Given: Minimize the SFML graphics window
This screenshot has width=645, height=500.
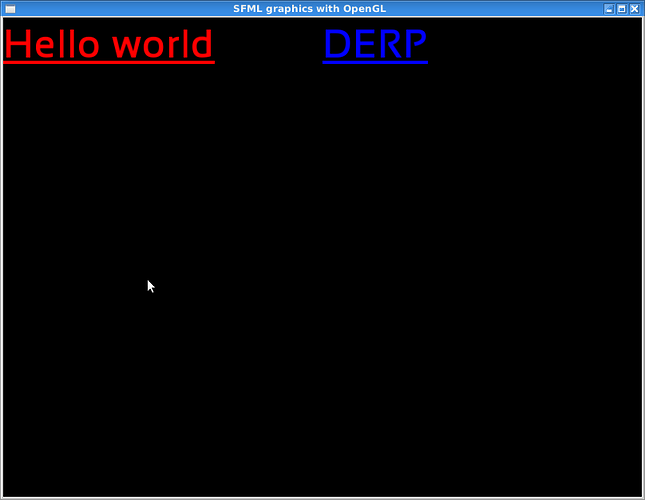Looking at the screenshot, I should click(609, 9).
